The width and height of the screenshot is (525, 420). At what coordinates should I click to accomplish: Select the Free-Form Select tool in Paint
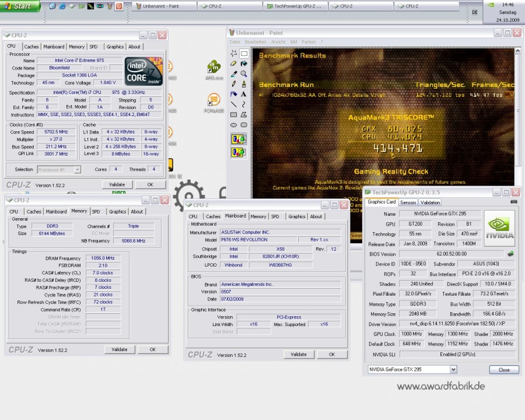(x=234, y=53)
